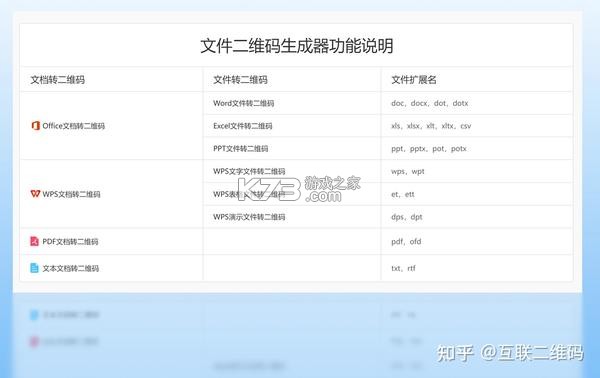Select the title 文件二维码生成器功能说明
This screenshot has height=378, width=600.
pos(297,46)
